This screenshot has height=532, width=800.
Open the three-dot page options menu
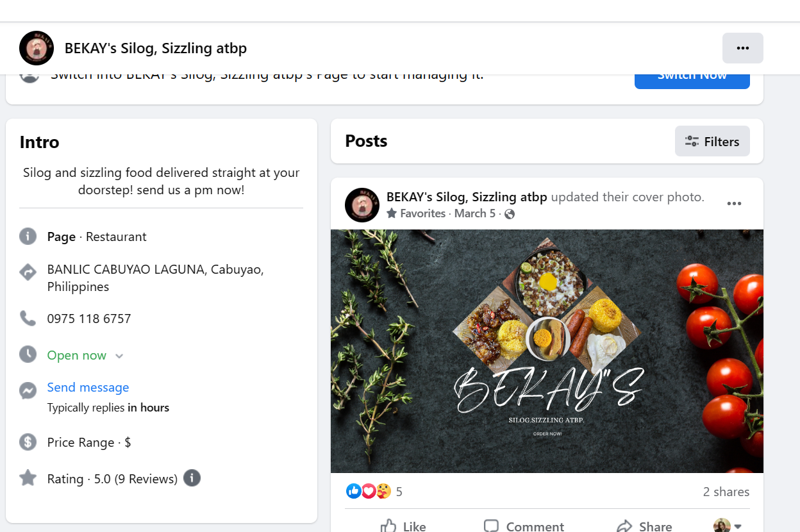pyautogui.click(x=742, y=48)
